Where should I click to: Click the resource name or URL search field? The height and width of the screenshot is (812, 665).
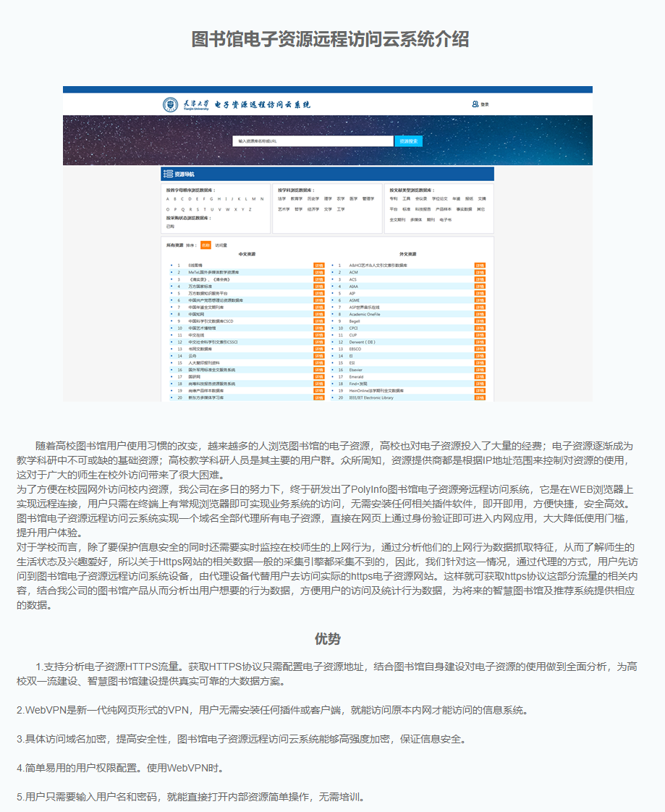pyautogui.click(x=313, y=141)
